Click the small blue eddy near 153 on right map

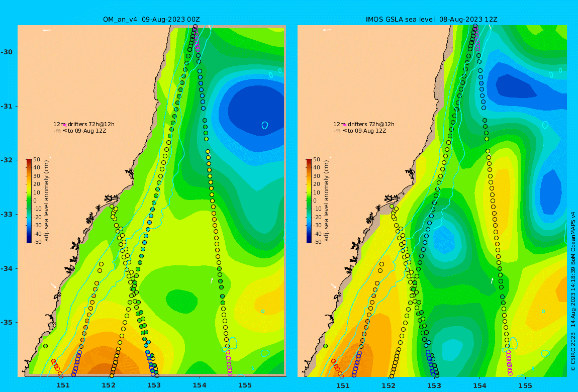pos(443,240)
